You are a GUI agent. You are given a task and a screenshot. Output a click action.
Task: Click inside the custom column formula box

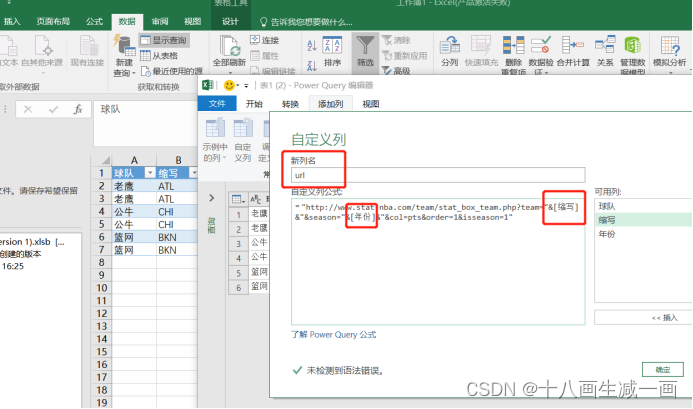(x=438, y=262)
